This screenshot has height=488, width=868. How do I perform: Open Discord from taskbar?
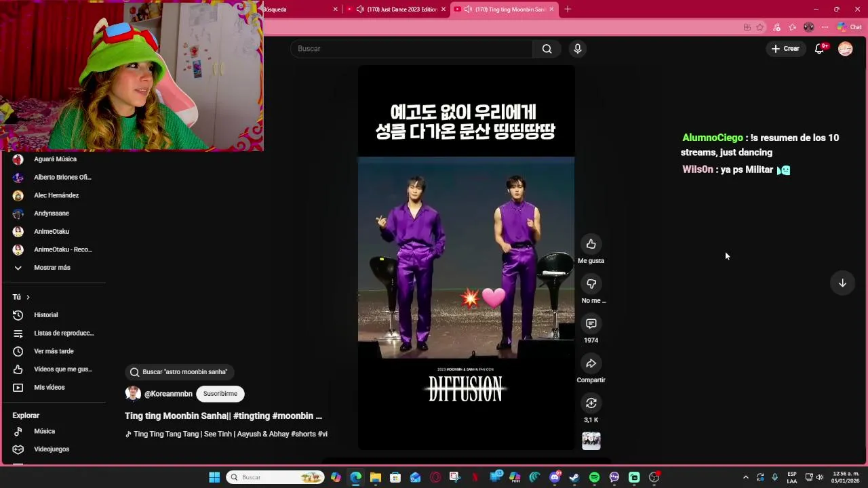555,477
